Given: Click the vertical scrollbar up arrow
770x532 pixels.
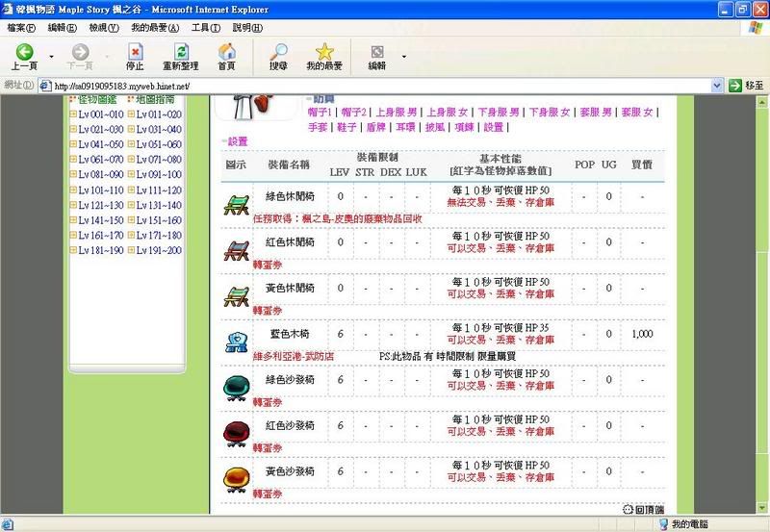Looking at the screenshot, I should point(761,102).
